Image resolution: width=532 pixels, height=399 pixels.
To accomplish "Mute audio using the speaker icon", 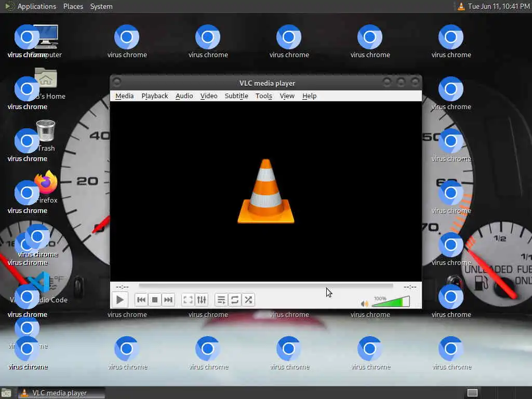I will coord(364,303).
